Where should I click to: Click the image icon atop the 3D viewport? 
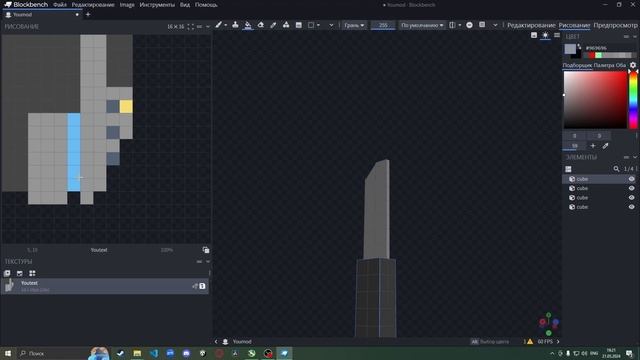tap(534, 35)
